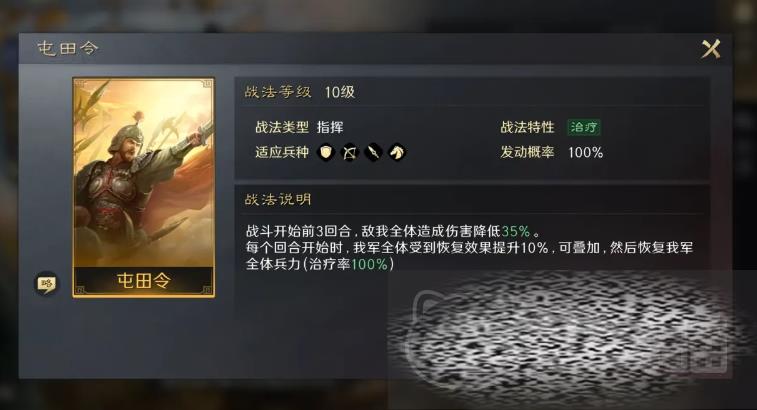The width and height of the screenshot is (757, 410).
Task: Click the 战法说明 section heading
Action: tap(278, 199)
